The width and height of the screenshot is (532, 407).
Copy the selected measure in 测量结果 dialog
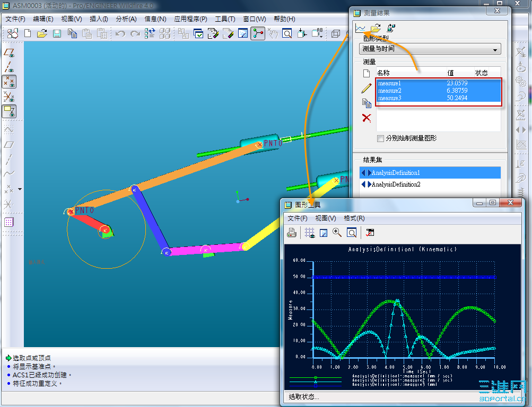367,103
